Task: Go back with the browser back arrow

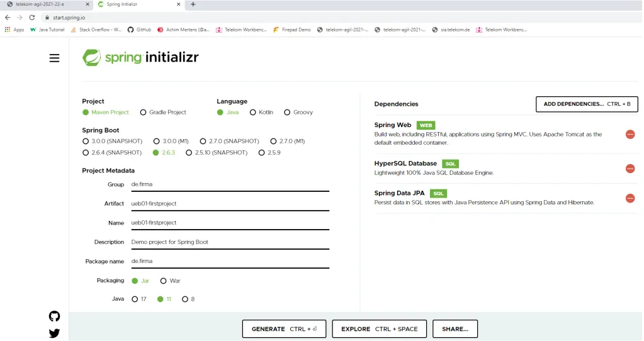Action: click(8, 18)
